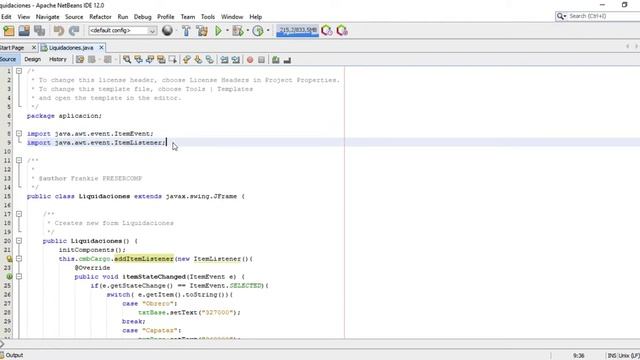The image size is (640, 360).
Task: Click the globe browser icon in toolbar
Action: 167,31
